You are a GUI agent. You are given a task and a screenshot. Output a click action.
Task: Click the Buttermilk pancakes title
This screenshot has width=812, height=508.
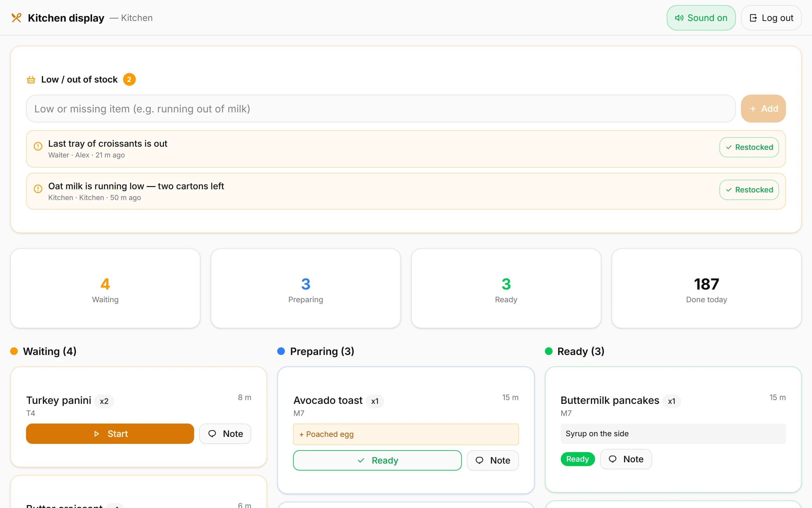(x=610, y=400)
